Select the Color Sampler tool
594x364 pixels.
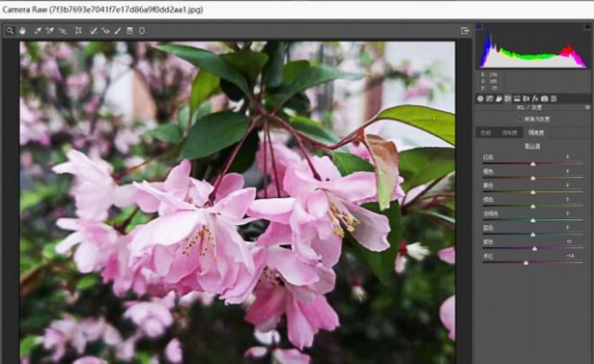pyautogui.click(x=49, y=31)
